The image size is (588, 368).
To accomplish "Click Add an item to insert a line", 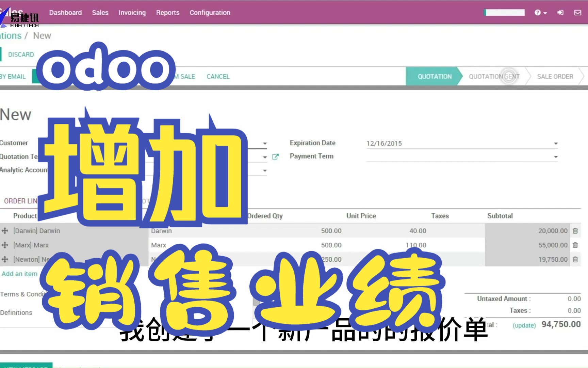I will click(19, 274).
